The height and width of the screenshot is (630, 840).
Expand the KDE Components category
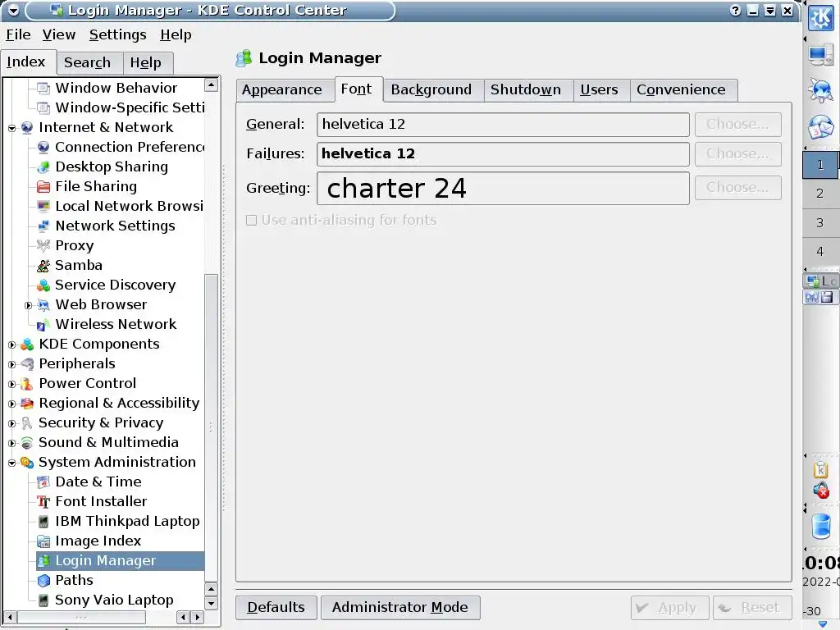pos(11,345)
